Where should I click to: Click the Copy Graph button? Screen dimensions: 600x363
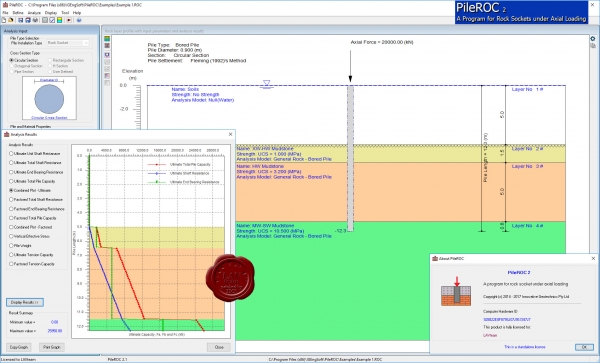click(x=19, y=347)
